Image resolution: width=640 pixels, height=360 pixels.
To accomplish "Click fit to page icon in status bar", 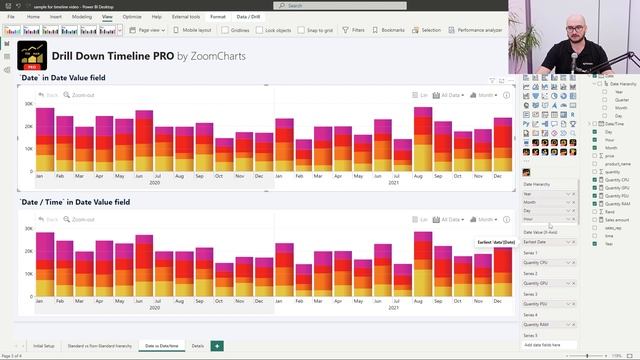I will tap(630, 356).
